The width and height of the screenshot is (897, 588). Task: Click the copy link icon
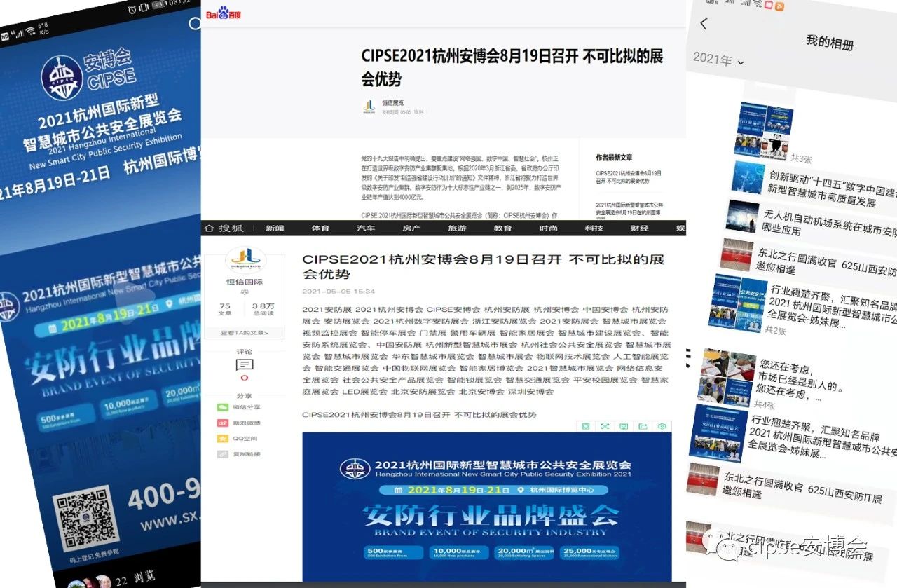(x=223, y=454)
